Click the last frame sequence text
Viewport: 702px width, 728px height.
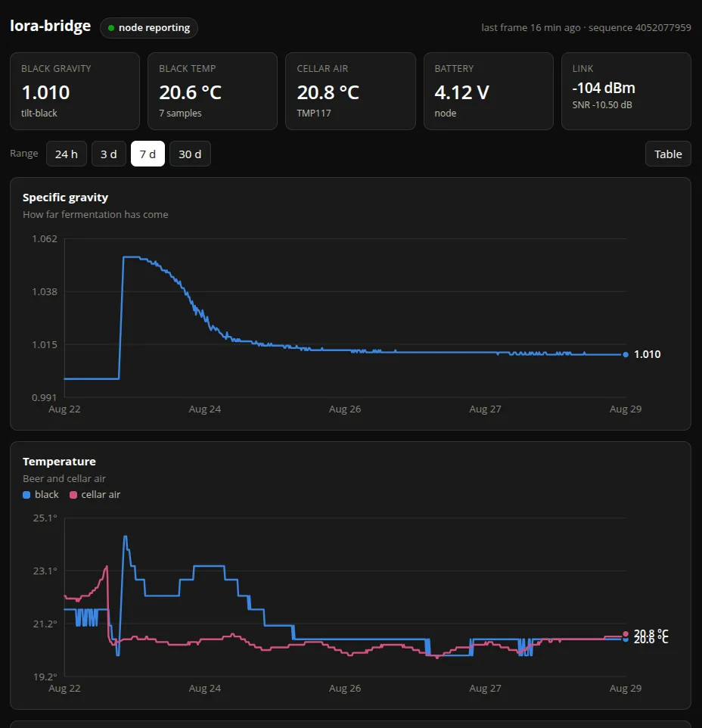(586, 28)
